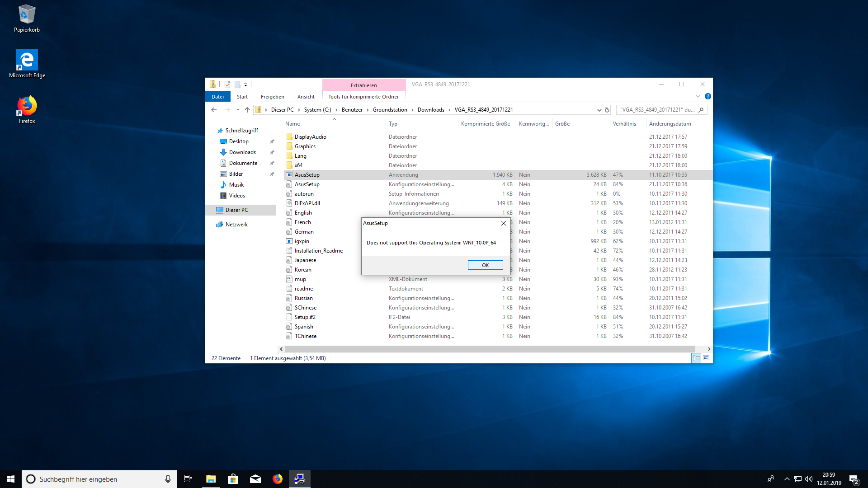The width and height of the screenshot is (868, 488).
Task: Click the Task View taskbar button
Action: [x=188, y=479]
